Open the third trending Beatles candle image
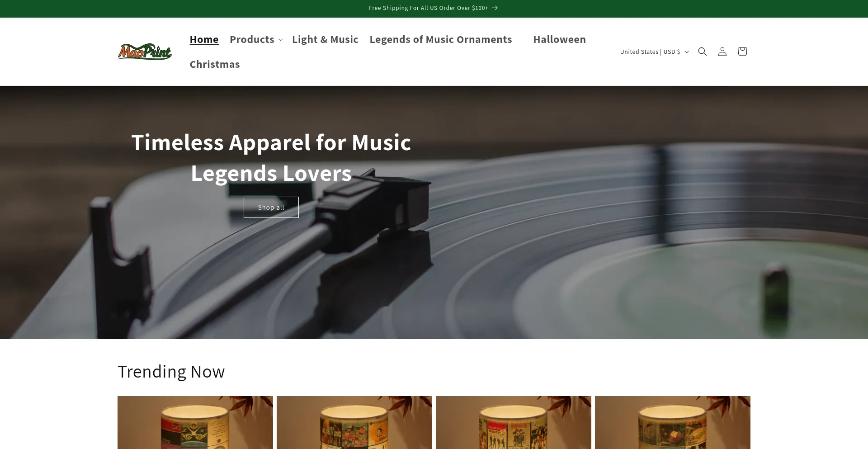This screenshot has width=868, height=449. click(514, 422)
